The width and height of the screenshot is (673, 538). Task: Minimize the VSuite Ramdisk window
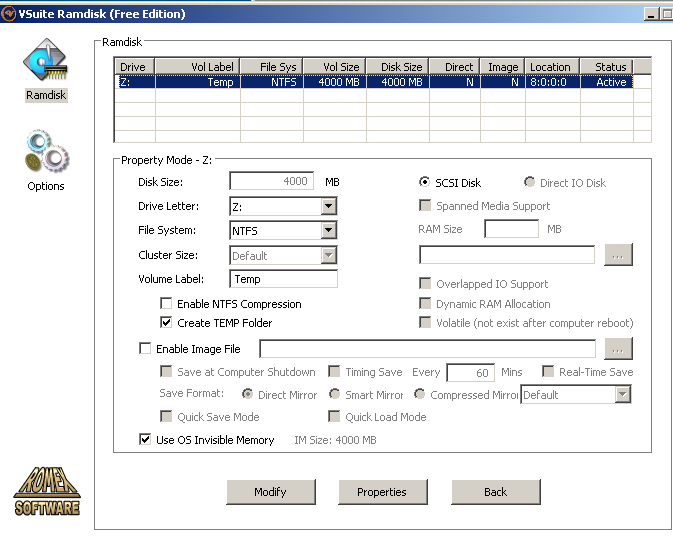point(651,14)
